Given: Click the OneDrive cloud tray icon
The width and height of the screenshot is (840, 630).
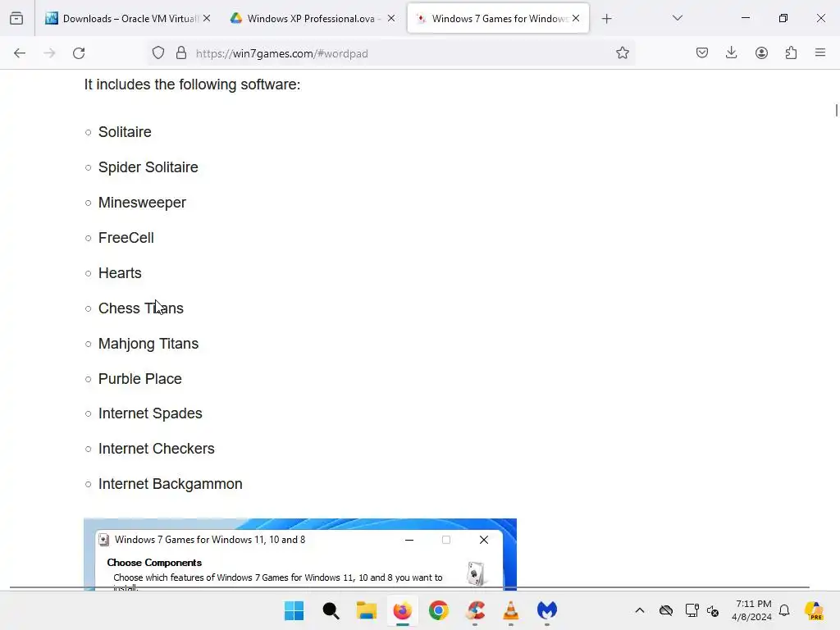Looking at the screenshot, I should (666, 610).
